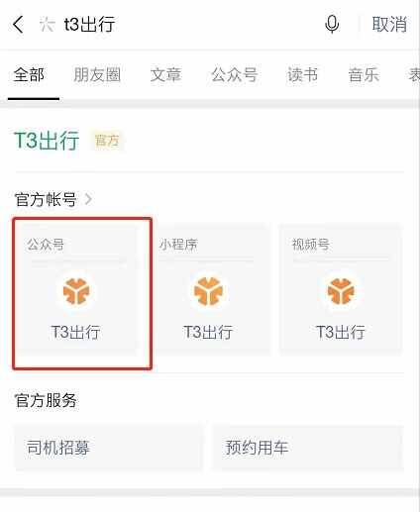Open the T3出行 公众号 logo icon

coord(76,291)
